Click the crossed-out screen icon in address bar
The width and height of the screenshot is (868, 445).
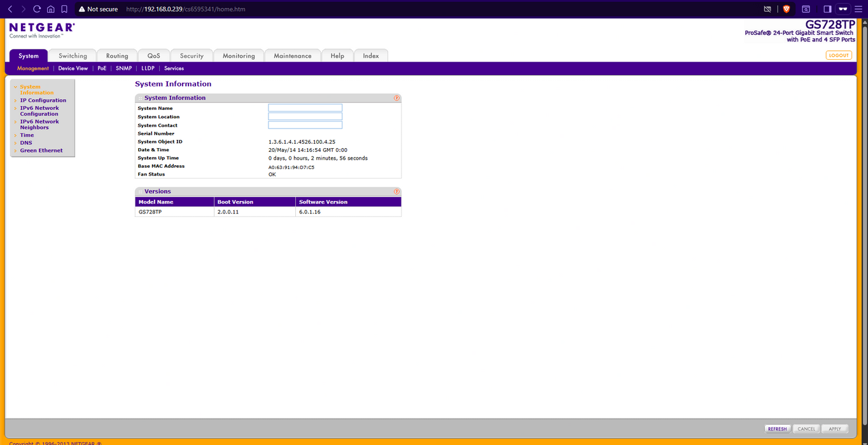pos(767,9)
